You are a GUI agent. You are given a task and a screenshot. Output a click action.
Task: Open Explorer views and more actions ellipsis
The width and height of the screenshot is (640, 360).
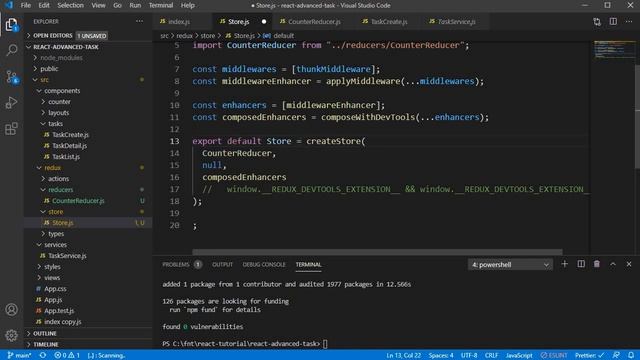(140, 21)
